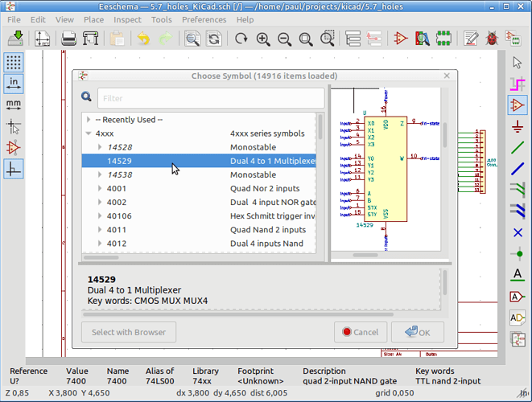Click the Paste clipboard icon
The width and height of the screenshot is (532, 402).
(x=117, y=38)
